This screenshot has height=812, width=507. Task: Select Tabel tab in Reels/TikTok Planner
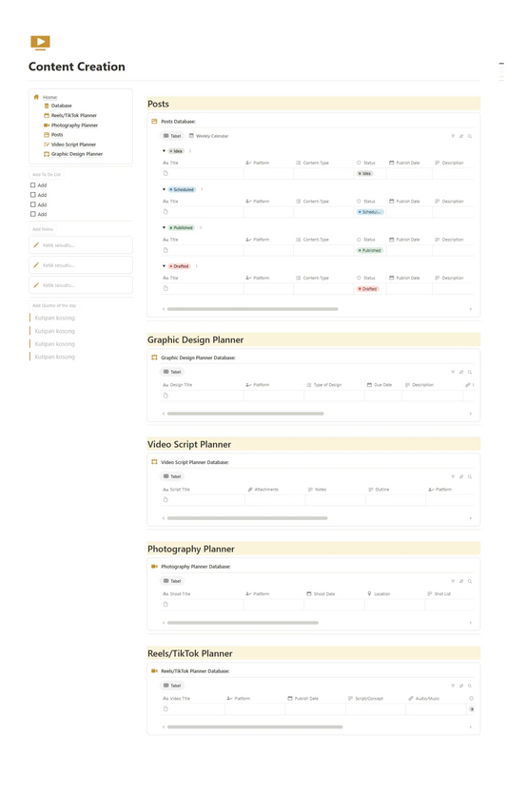coord(172,686)
